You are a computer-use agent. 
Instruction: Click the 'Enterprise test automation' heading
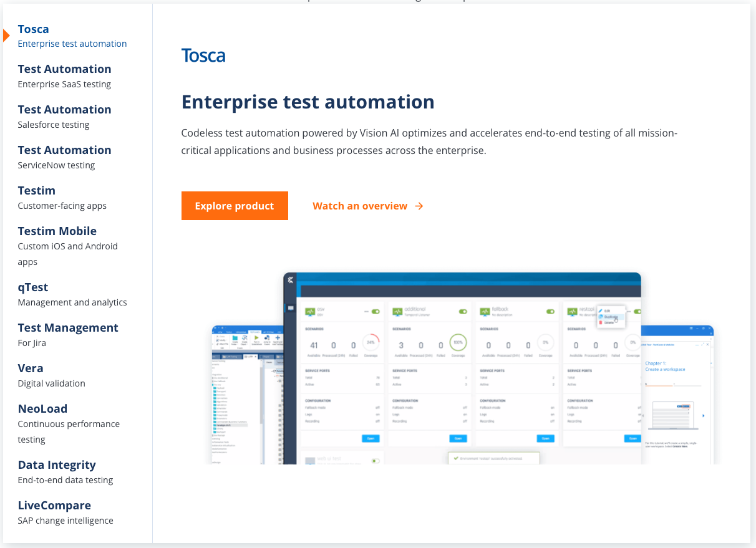pos(308,102)
